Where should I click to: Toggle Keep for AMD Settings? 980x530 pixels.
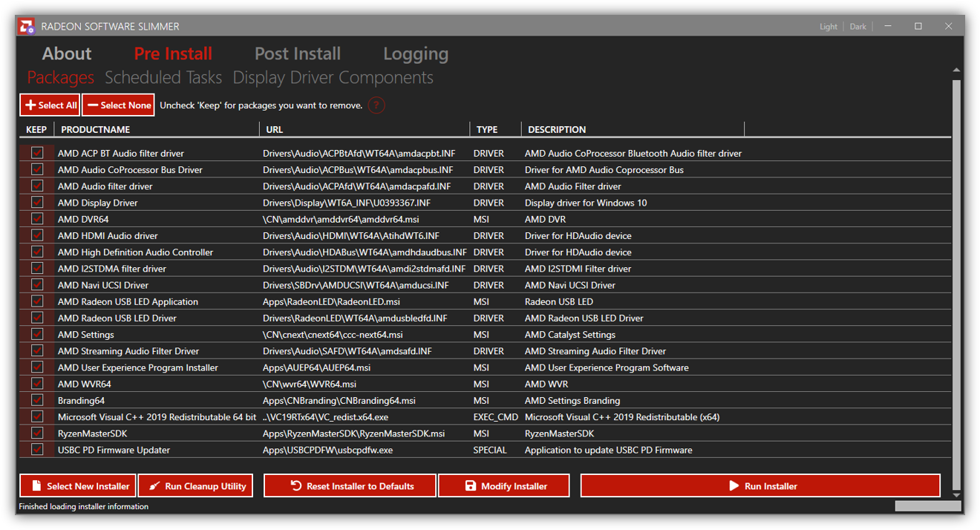point(37,334)
